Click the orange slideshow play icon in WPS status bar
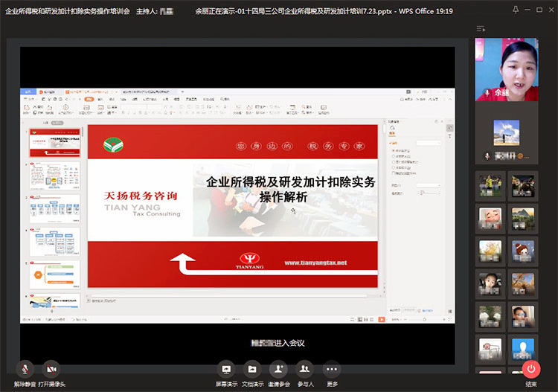The height and width of the screenshot is (392, 558). coord(380,319)
